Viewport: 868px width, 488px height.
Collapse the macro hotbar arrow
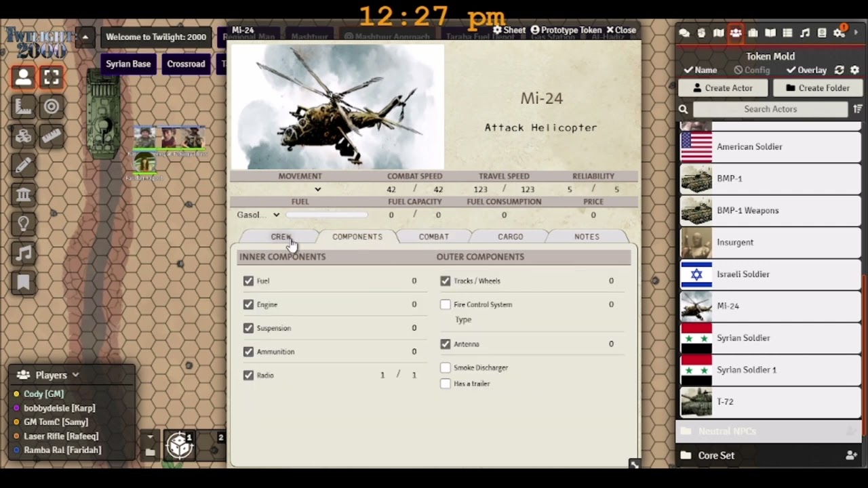(x=150, y=437)
